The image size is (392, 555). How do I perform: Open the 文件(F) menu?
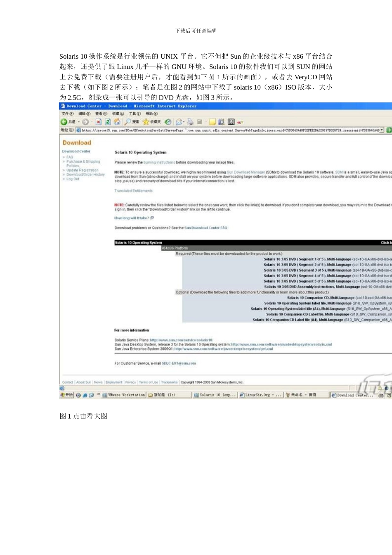(x=68, y=114)
